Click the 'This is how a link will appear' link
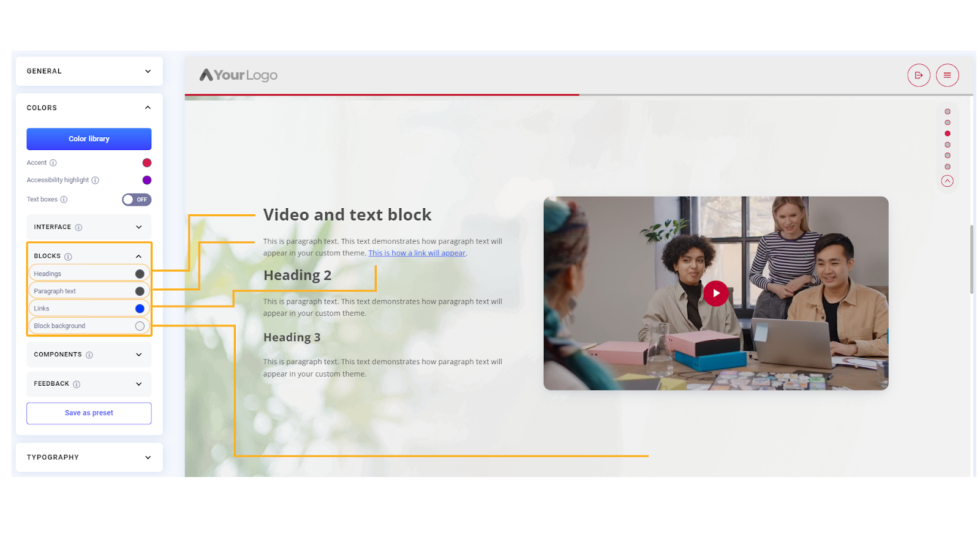 (x=417, y=253)
